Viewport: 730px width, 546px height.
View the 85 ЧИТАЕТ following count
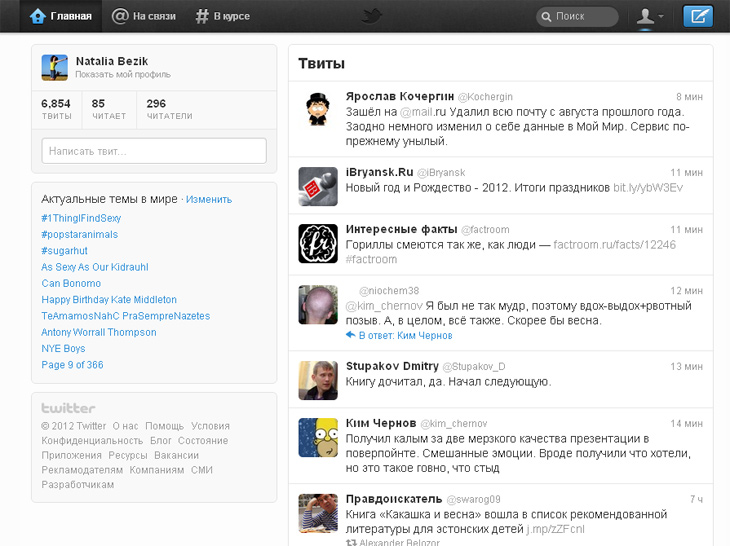[x=108, y=109]
